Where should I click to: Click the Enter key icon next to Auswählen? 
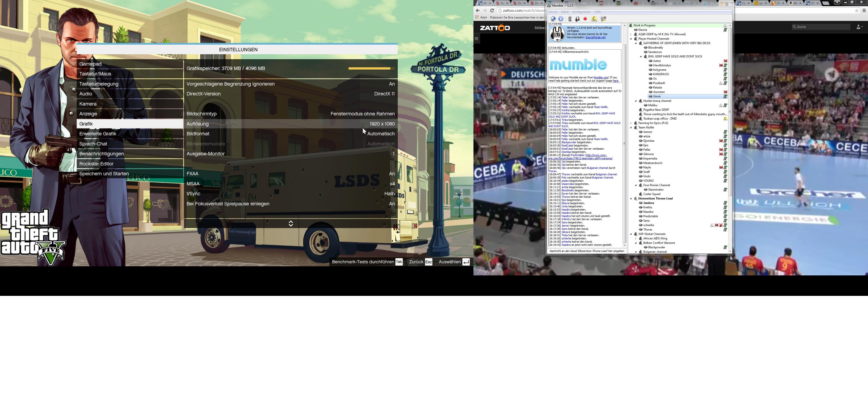click(466, 262)
